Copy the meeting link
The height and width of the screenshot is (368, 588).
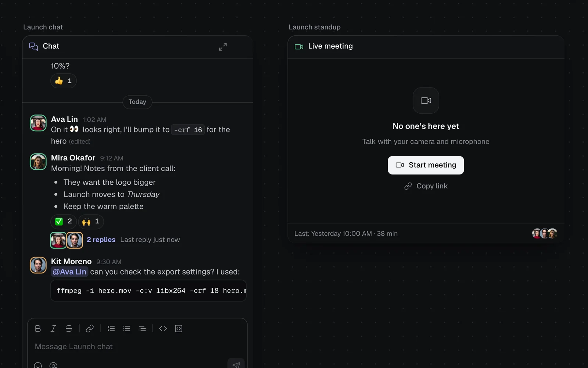click(426, 186)
